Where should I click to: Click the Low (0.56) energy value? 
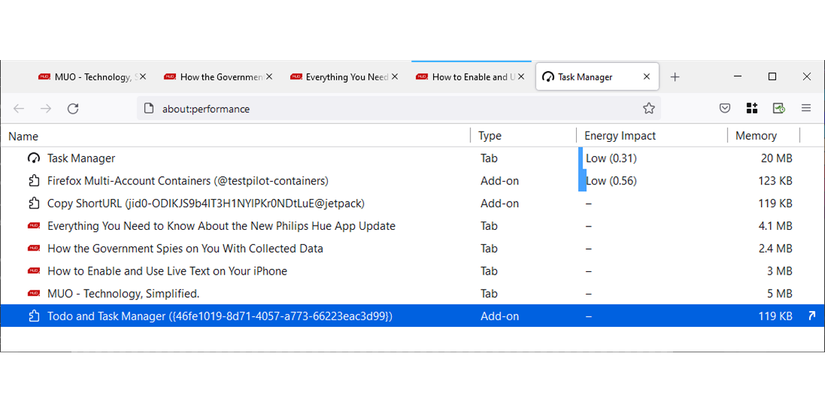point(611,180)
